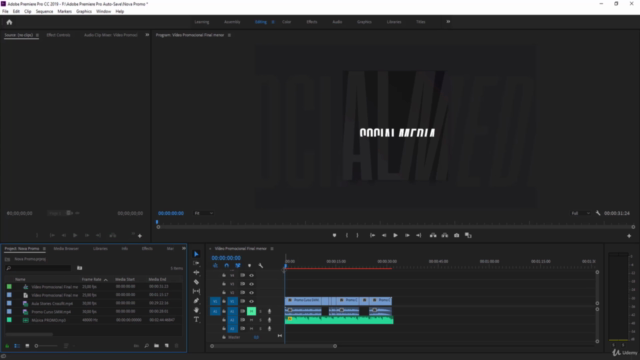The height and width of the screenshot is (360, 640).
Task: Open the Editing workspace menu icon
Action: (273, 22)
